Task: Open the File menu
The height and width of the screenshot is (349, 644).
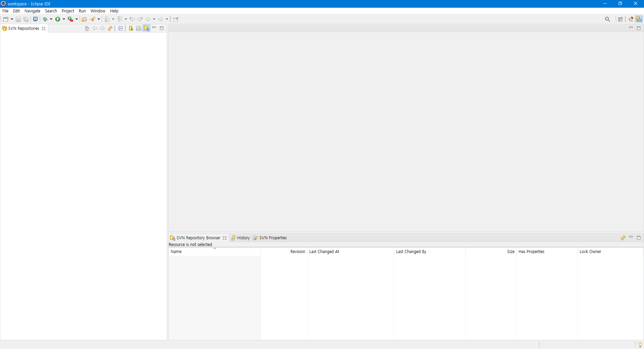Action: pos(5,11)
